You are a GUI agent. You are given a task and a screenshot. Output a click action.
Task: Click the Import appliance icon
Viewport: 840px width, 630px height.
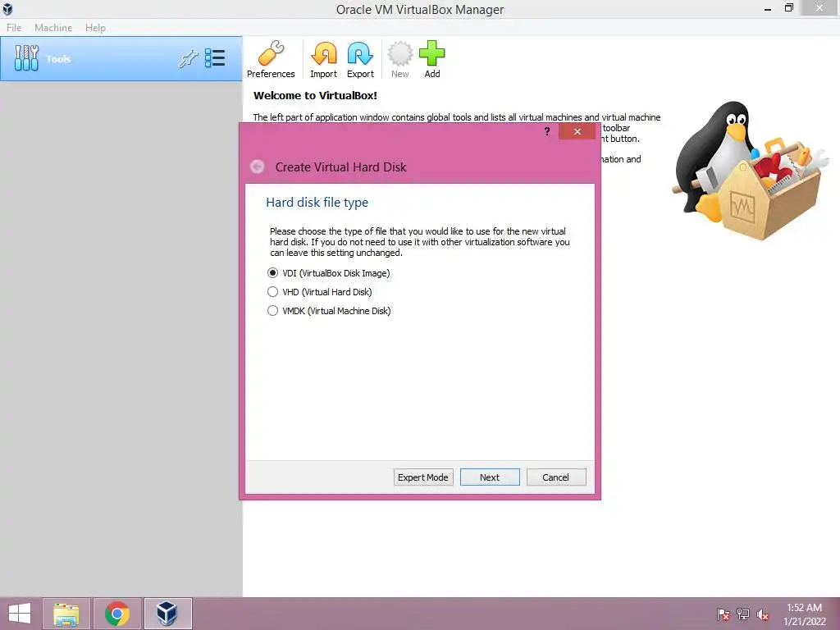pyautogui.click(x=323, y=59)
